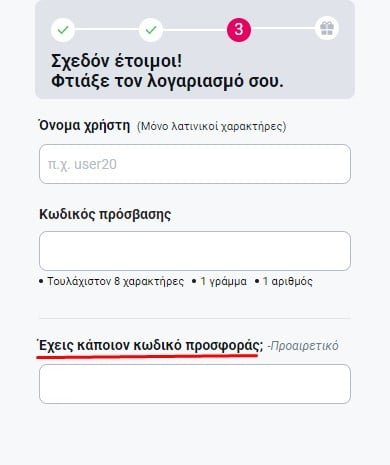
Task: Click the Μόνο λατινικοί χαρακτήρες hint
Action: pos(211,126)
